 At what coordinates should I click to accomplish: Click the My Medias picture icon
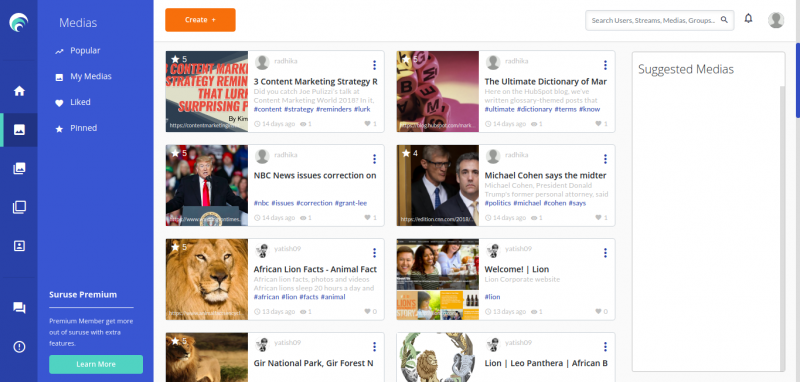(x=59, y=78)
